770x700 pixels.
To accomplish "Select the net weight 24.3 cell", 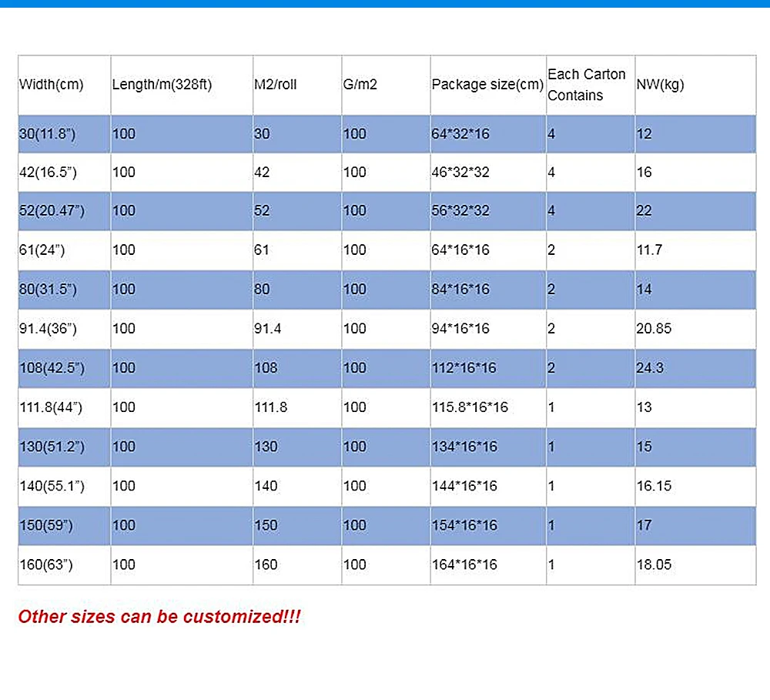I will coord(650,368).
